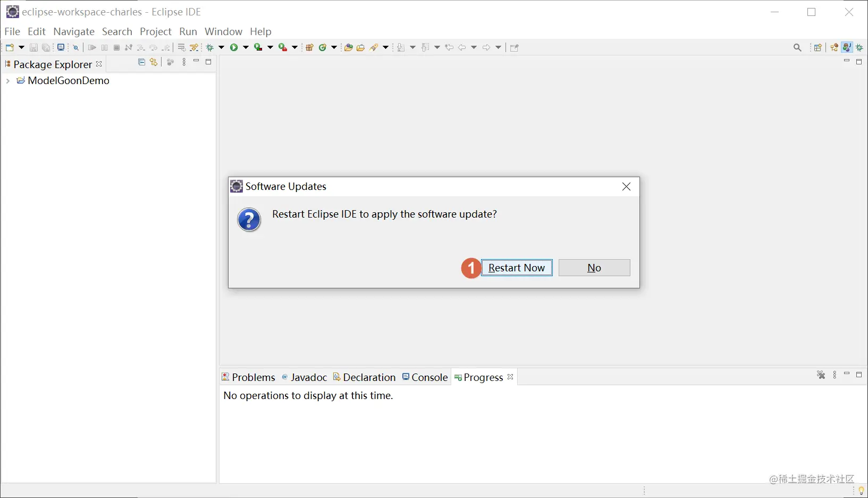
Task: Click the magnifier search icon at top right
Action: (797, 47)
